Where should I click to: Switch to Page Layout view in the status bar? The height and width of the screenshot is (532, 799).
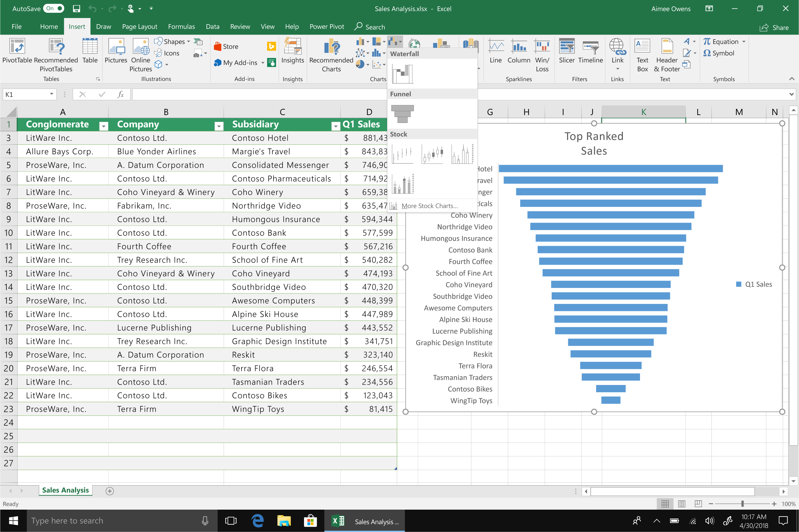pos(682,504)
